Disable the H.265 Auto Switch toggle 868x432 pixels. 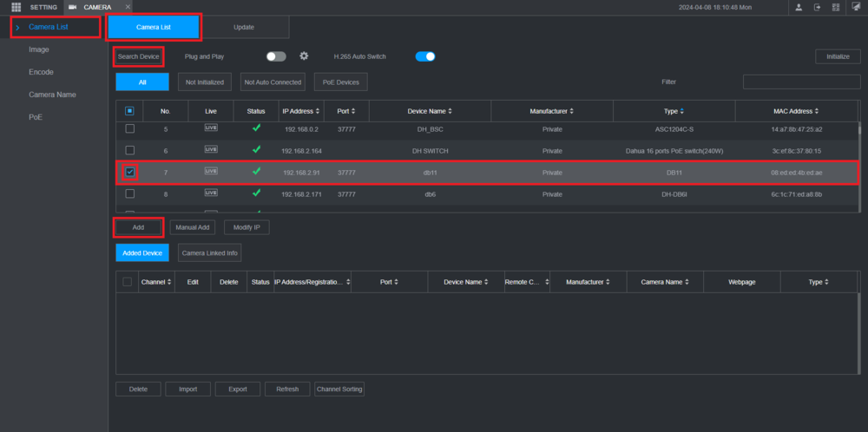[x=425, y=56]
